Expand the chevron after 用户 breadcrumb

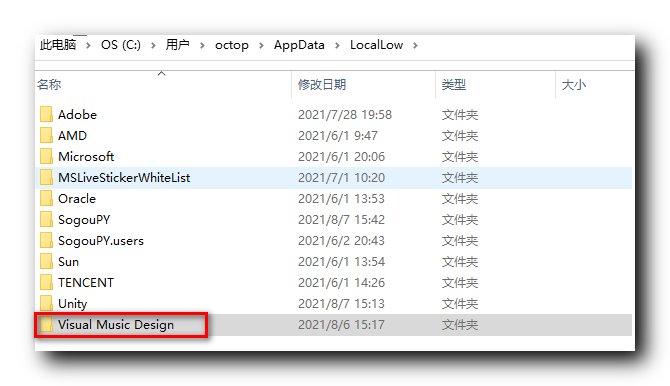click(x=202, y=45)
